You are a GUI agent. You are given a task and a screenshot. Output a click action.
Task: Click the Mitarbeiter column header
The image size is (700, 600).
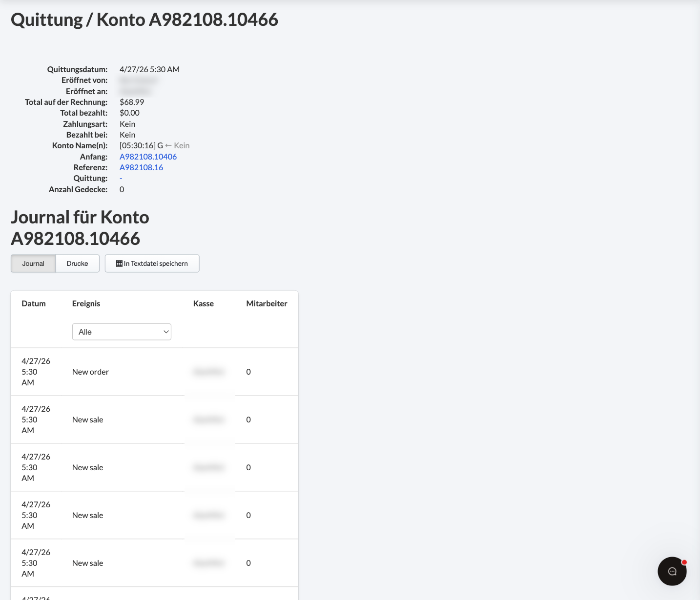pos(267,303)
